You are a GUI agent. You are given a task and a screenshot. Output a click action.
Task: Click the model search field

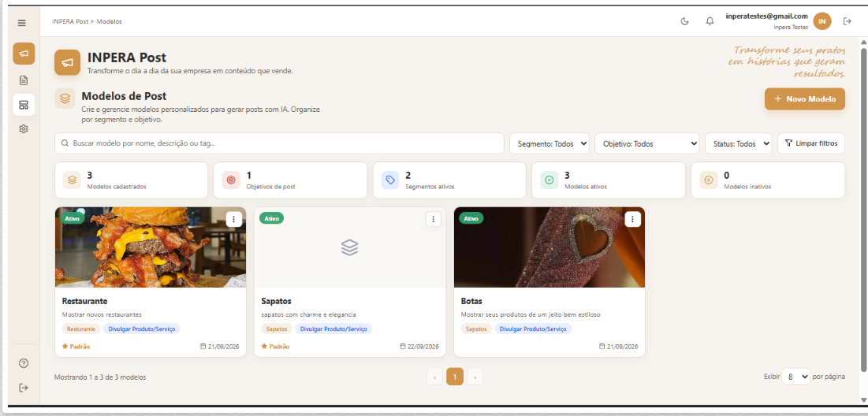pyautogui.click(x=279, y=143)
